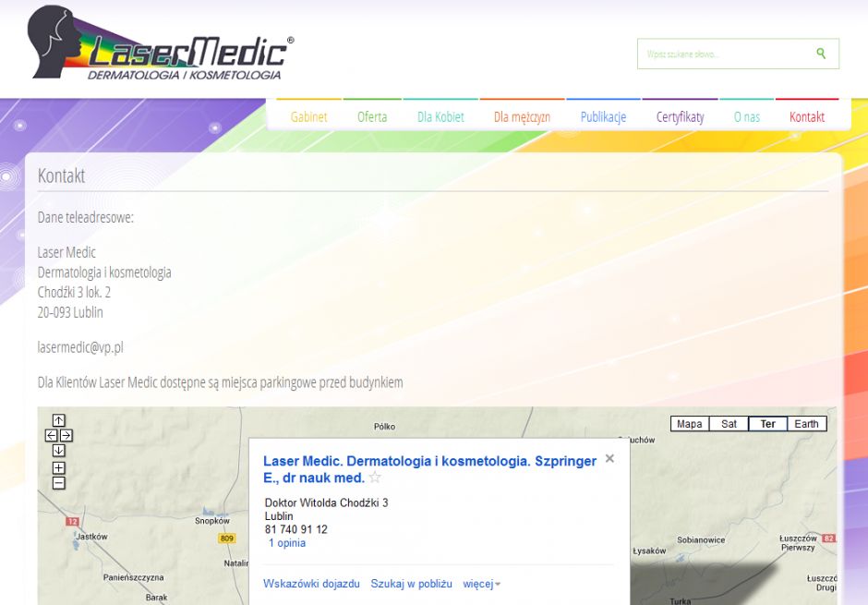This screenshot has height=605, width=868.
Task: Click the Panieńszczyzna label on map
Action: [x=133, y=577]
